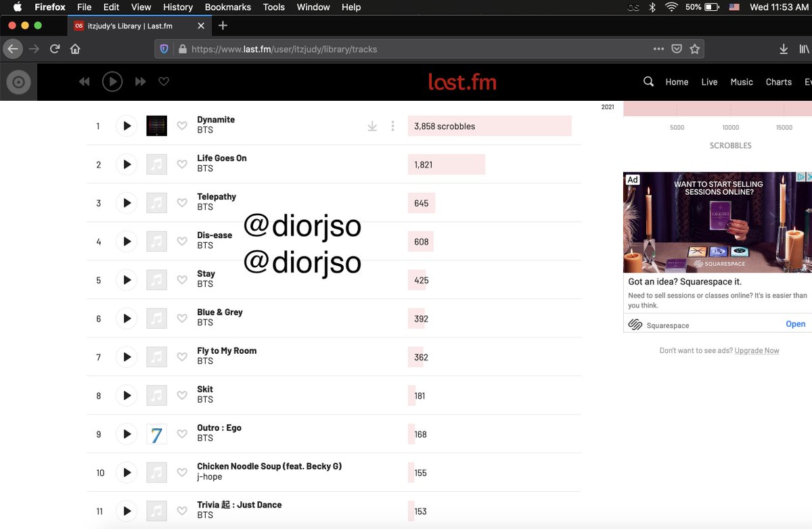Screen dimensions: 812x529
Task: Open the Charts section
Action: [779, 82]
